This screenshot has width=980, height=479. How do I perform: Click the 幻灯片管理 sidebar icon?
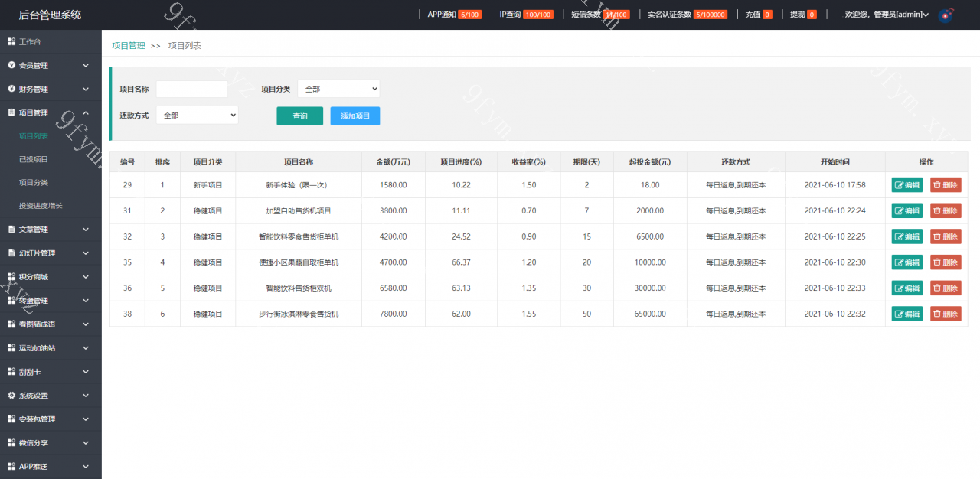click(x=11, y=253)
